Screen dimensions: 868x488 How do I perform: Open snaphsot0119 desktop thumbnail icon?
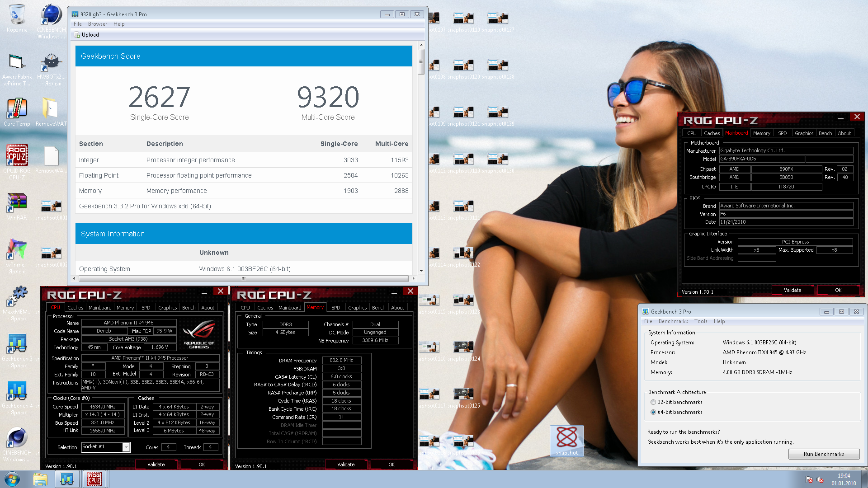tap(463, 22)
